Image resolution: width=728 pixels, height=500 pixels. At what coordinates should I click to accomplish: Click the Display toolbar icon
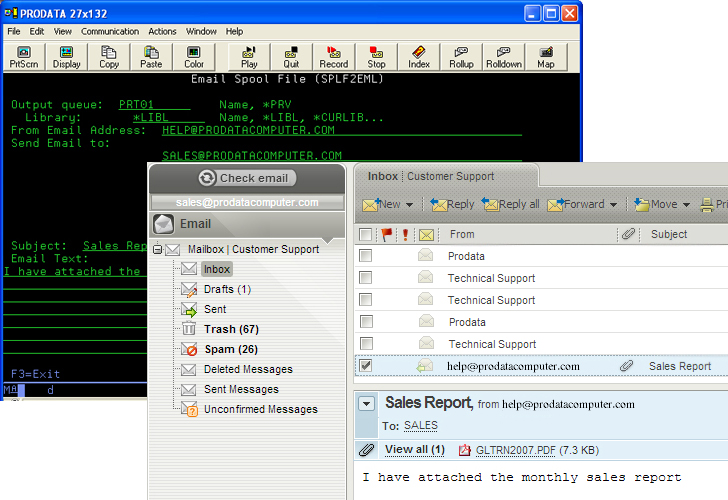point(66,57)
